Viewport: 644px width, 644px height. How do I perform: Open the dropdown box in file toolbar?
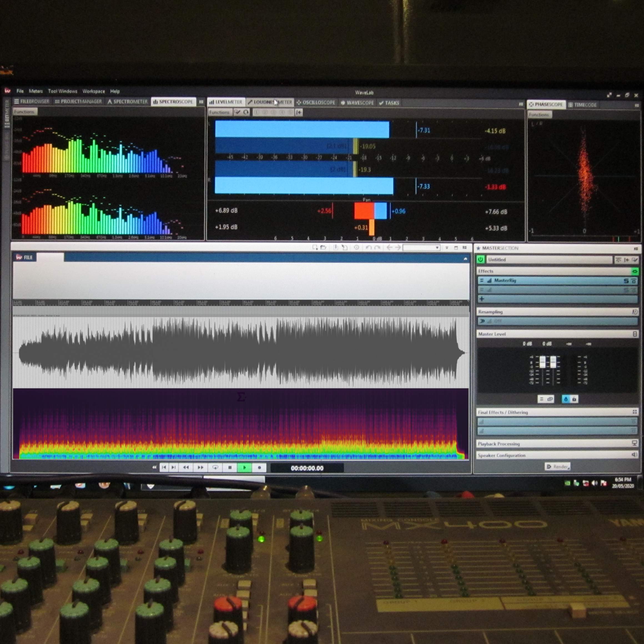(x=421, y=247)
